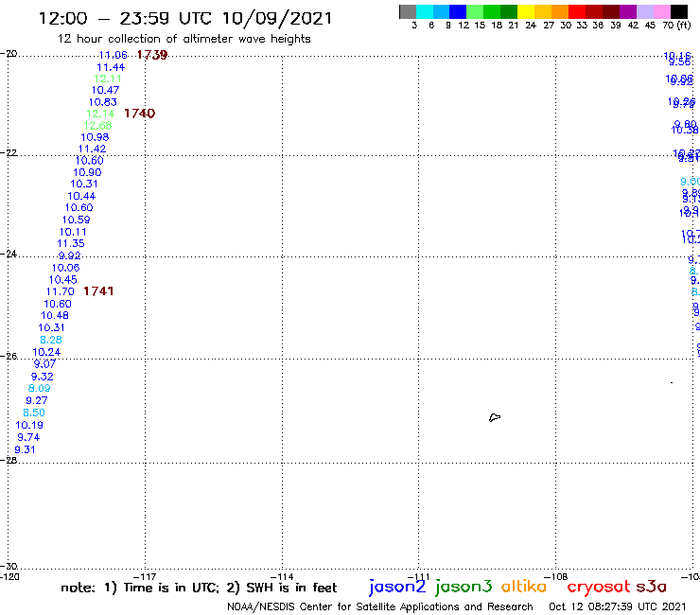Click the 10.19 wave height value
700x615 pixels.
(x=29, y=425)
